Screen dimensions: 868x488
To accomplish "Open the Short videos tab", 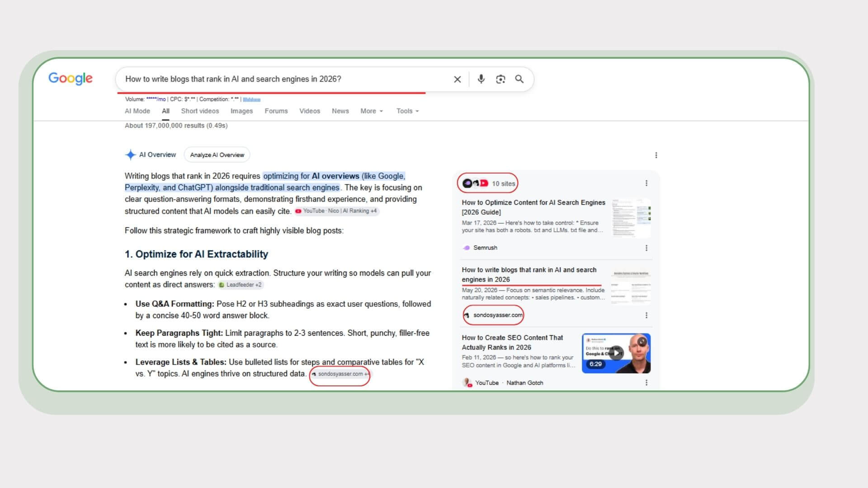I will point(200,111).
